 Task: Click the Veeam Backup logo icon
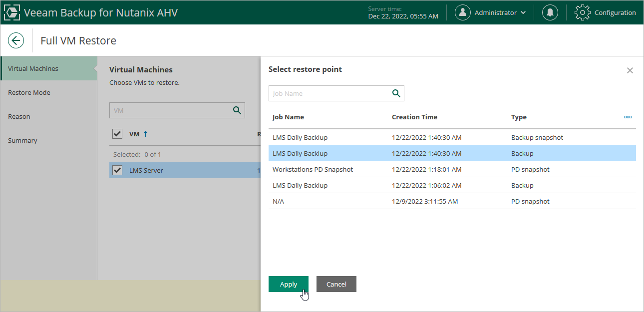[x=12, y=12]
